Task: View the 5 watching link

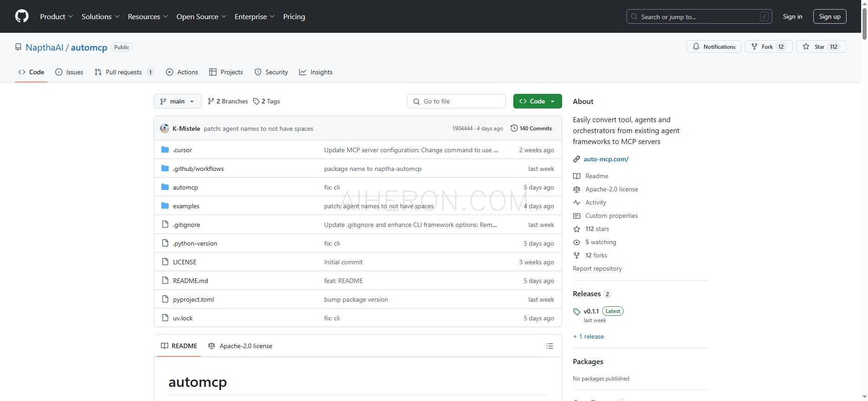Action: (x=600, y=242)
